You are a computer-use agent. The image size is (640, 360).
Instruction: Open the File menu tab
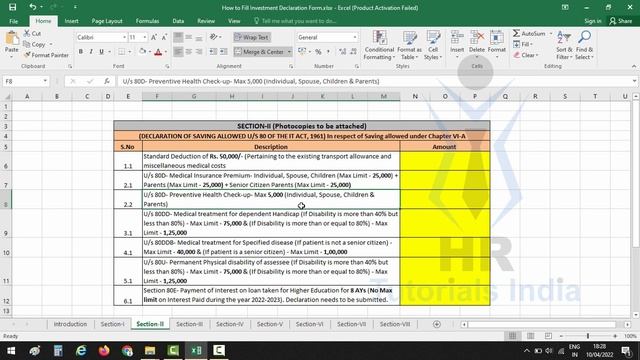point(13,21)
